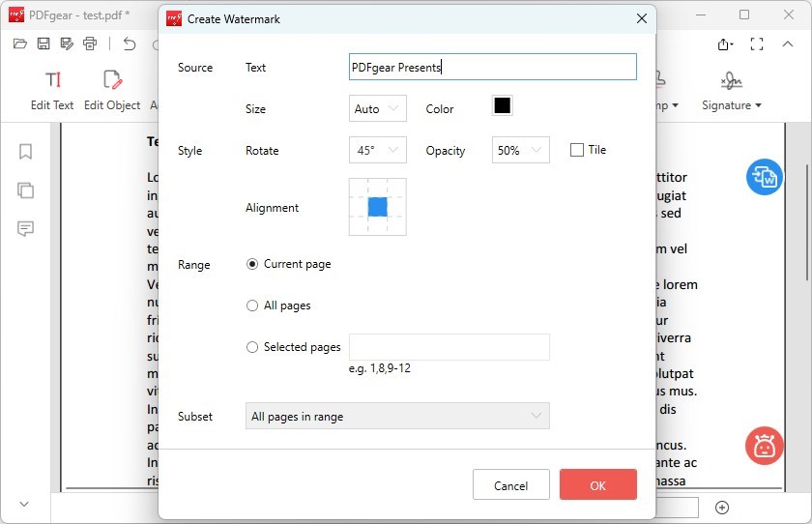Expand the Subset pages dropdown
Viewport: 812px width, 524px height.
pos(397,416)
